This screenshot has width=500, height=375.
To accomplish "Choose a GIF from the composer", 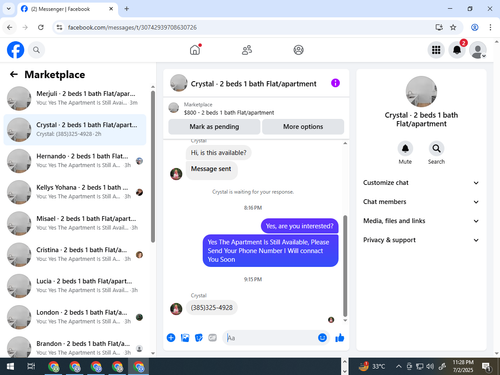I will (213, 338).
